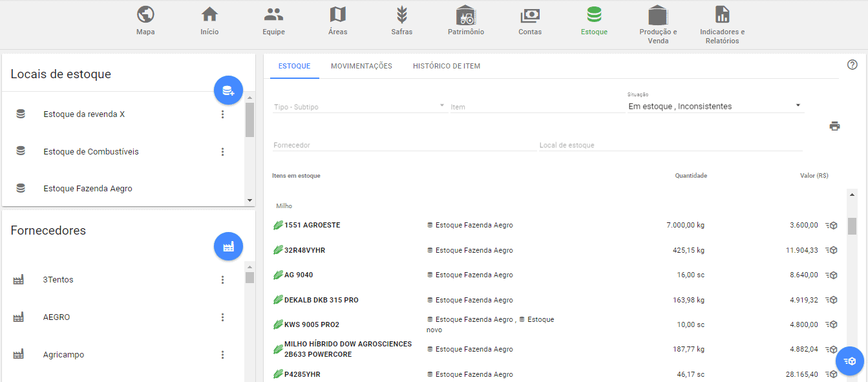Go to Contas using the money icon

coord(529,20)
